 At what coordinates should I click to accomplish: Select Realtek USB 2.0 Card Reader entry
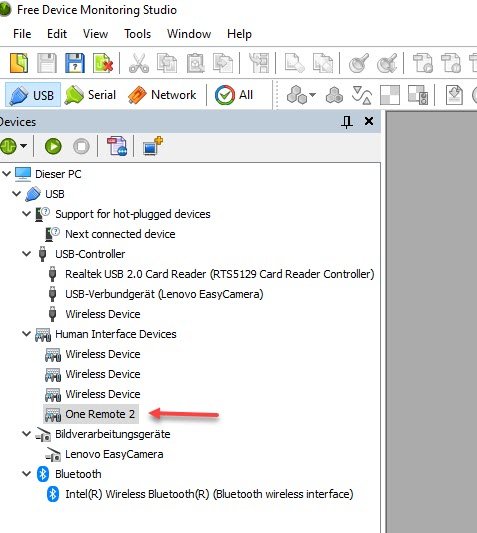point(220,274)
